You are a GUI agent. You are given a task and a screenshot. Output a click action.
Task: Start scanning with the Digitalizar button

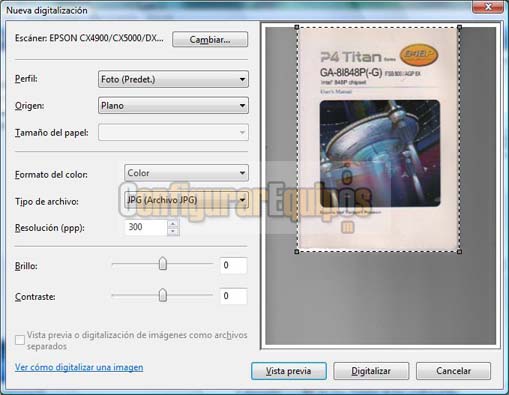click(371, 371)
